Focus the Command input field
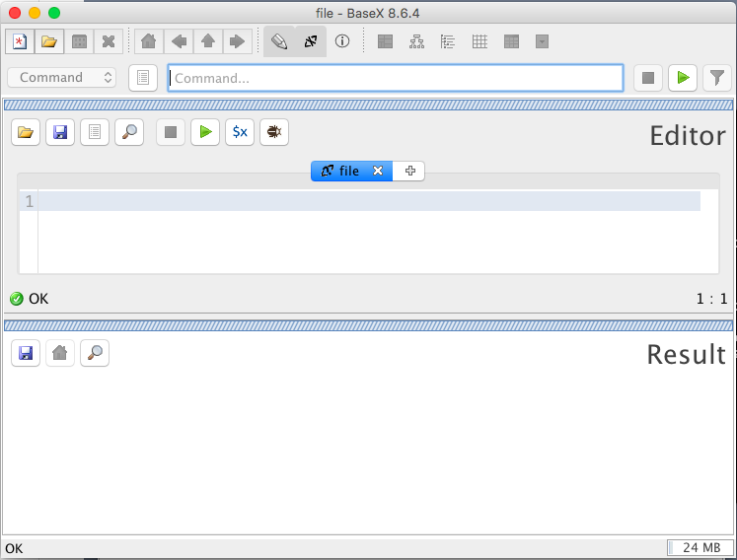 [x=396, y=78]
